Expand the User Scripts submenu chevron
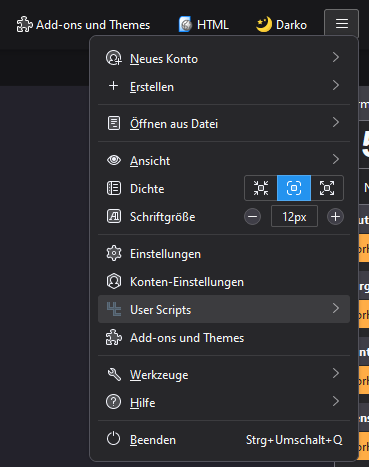 (x=336, y=308)
